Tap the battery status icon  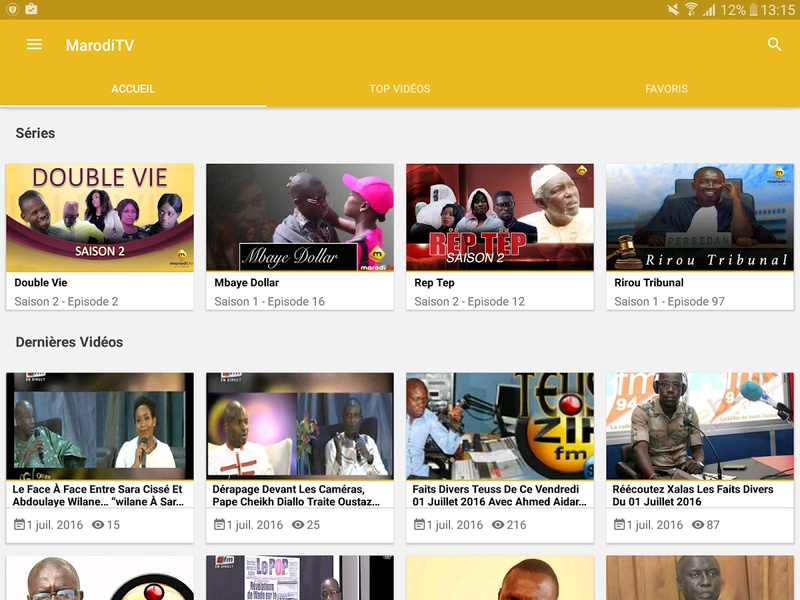point(753,10)
